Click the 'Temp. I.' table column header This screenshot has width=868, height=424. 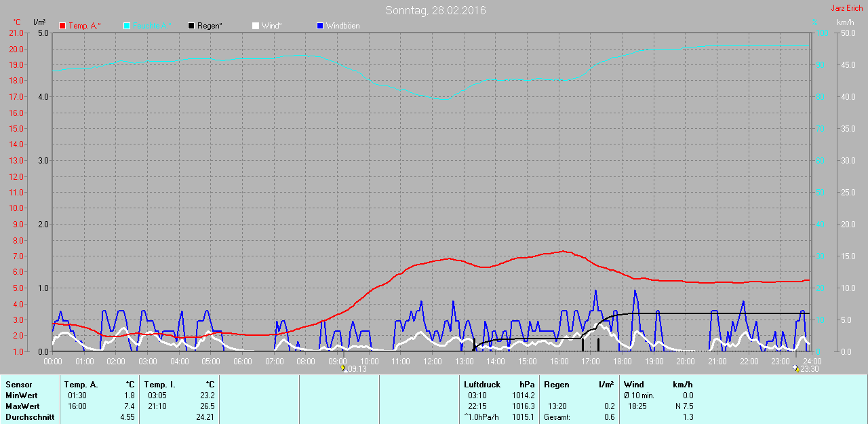coord(159,385)
